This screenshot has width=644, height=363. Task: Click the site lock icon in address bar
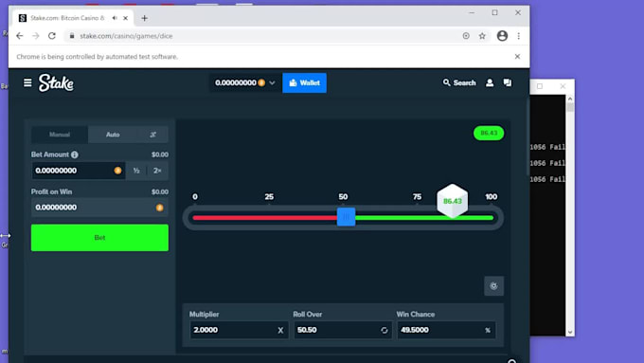[72, 36]
